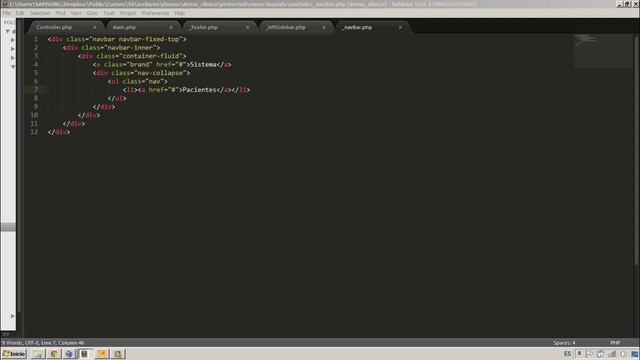
Task: Click the editor vertical scrollbar
Action: click(636, 151)
